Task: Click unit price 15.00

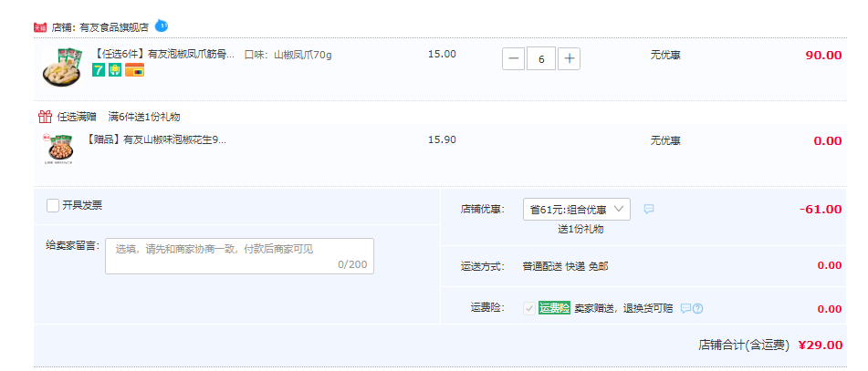Action: pyautogui.click(x=443, y=54)
